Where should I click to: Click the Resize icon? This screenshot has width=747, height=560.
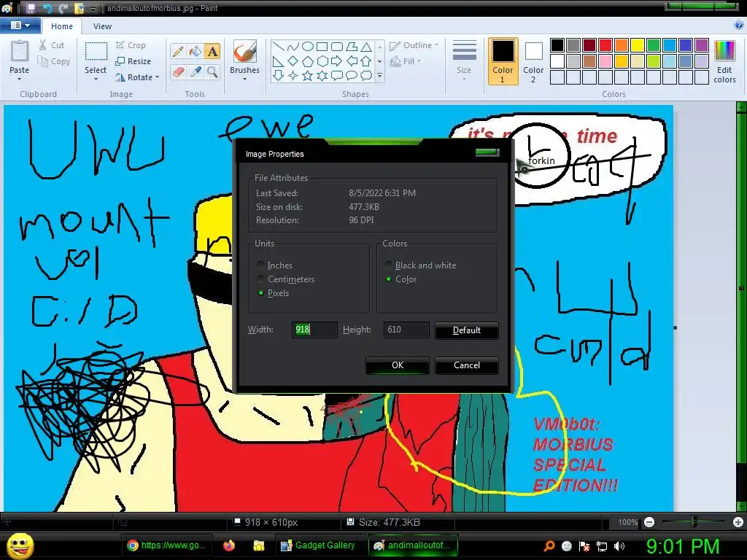pyautogui.click(x=120, y=61)
